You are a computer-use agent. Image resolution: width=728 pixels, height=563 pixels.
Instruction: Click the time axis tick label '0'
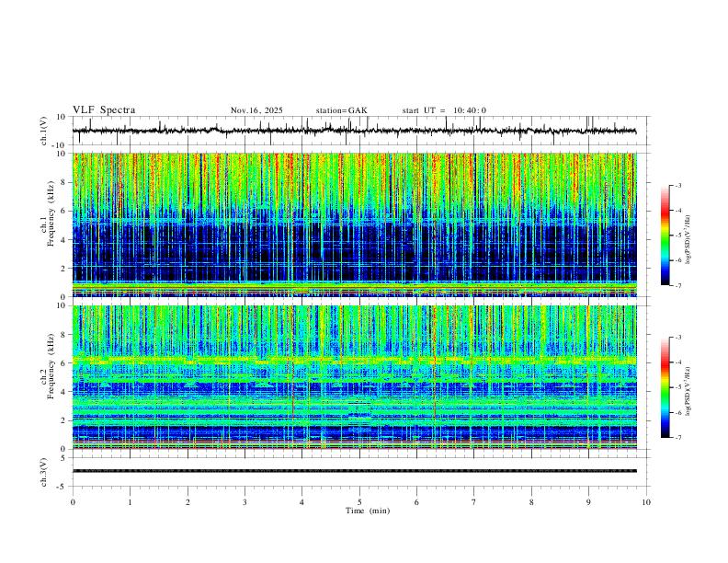[x=73, y=502]
